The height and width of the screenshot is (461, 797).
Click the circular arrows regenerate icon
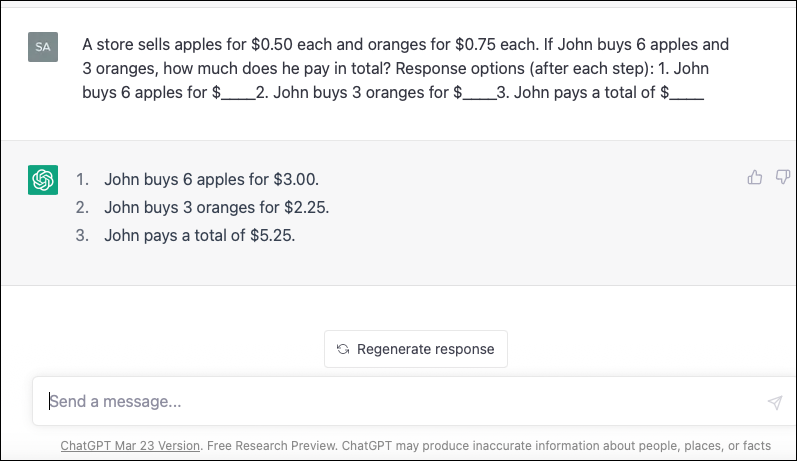(x=343, y=349)
